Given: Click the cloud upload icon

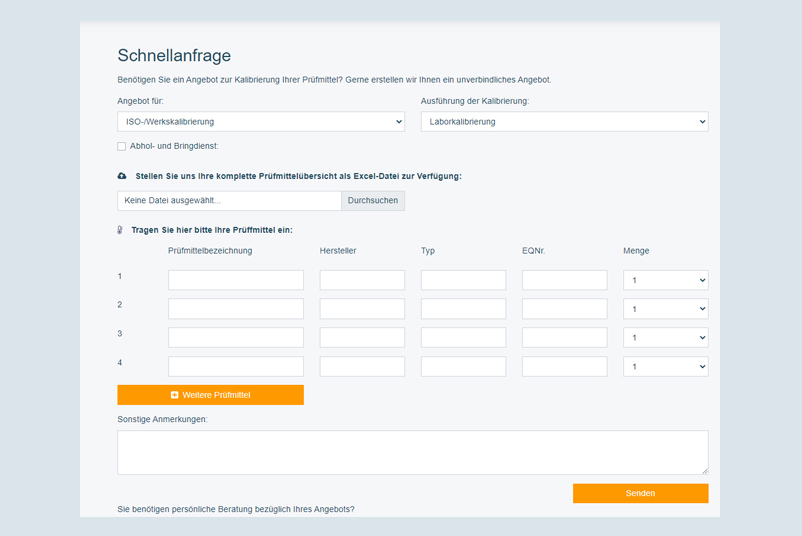Looking at the screenshot, I should tap(122, 176).
